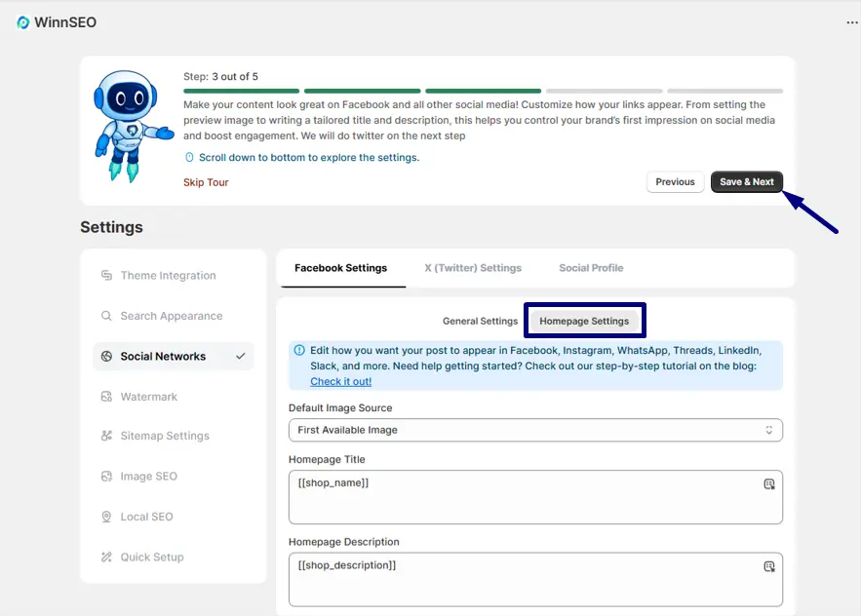Open the Check it out! tutorial link
The width and height of the screenshot is (861, 616).
341,381
